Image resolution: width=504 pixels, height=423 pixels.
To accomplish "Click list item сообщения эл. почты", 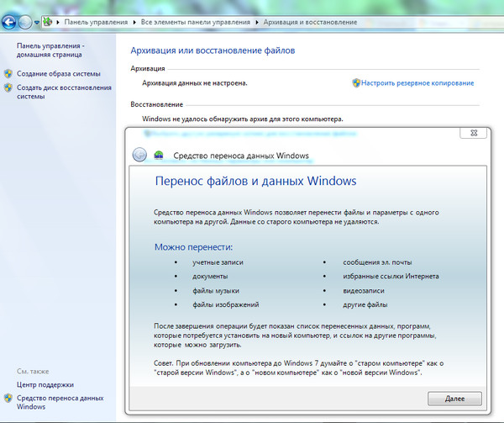I will (377, 262).
